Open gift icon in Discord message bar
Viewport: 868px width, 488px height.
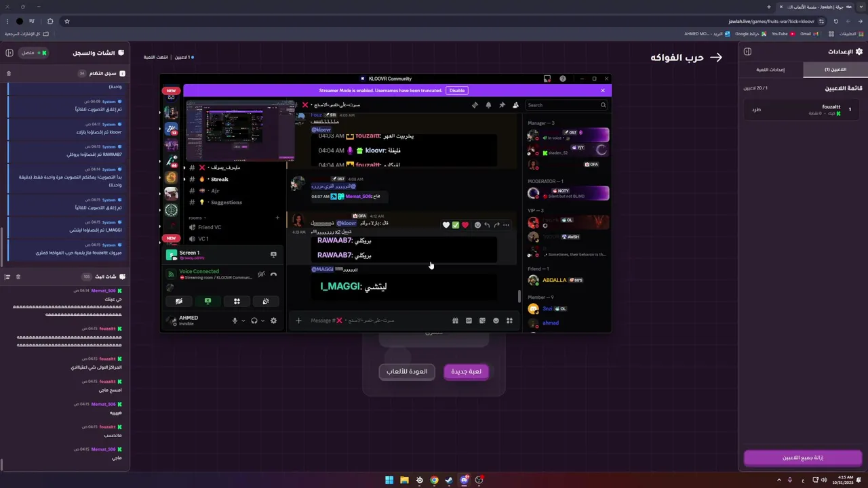coord(455,321)
